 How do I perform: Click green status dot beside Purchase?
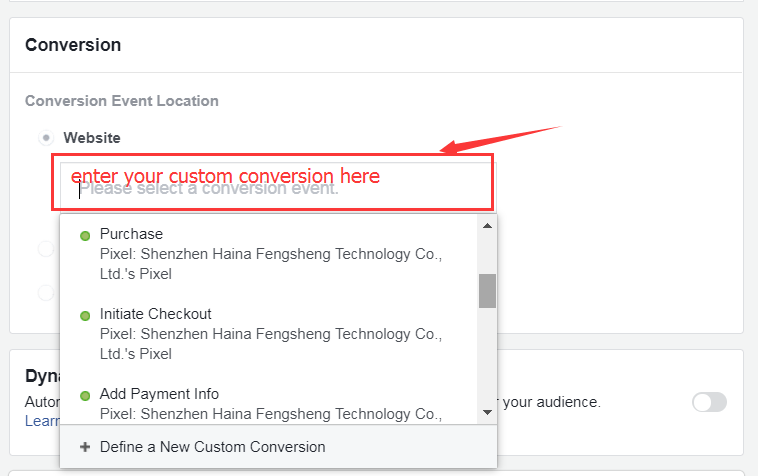[x=85, y=235]
